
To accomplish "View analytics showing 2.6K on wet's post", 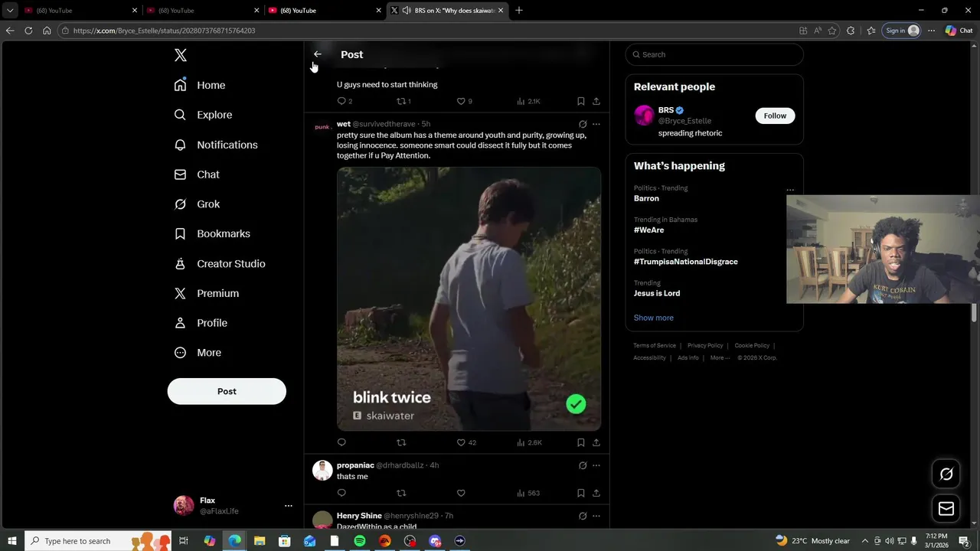I will click(529, 442).
